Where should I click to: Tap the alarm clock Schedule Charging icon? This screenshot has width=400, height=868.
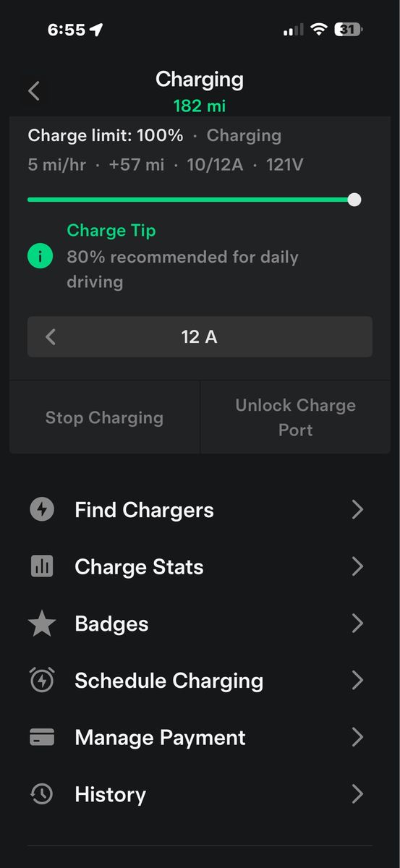coord(42,680)
